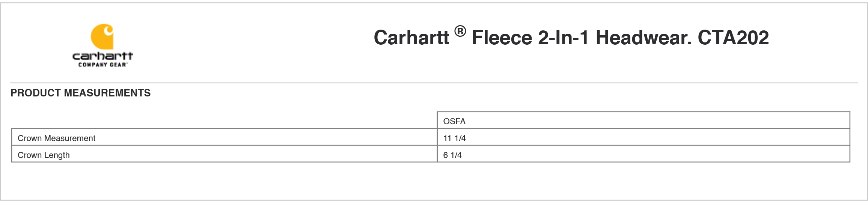Click the word Carhartt in the title
The height and width of the screenshot is (203, 868).
click(411, 38)
